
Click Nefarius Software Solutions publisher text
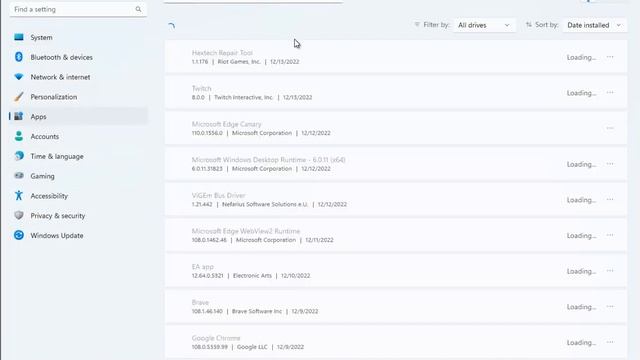point(265,204)
